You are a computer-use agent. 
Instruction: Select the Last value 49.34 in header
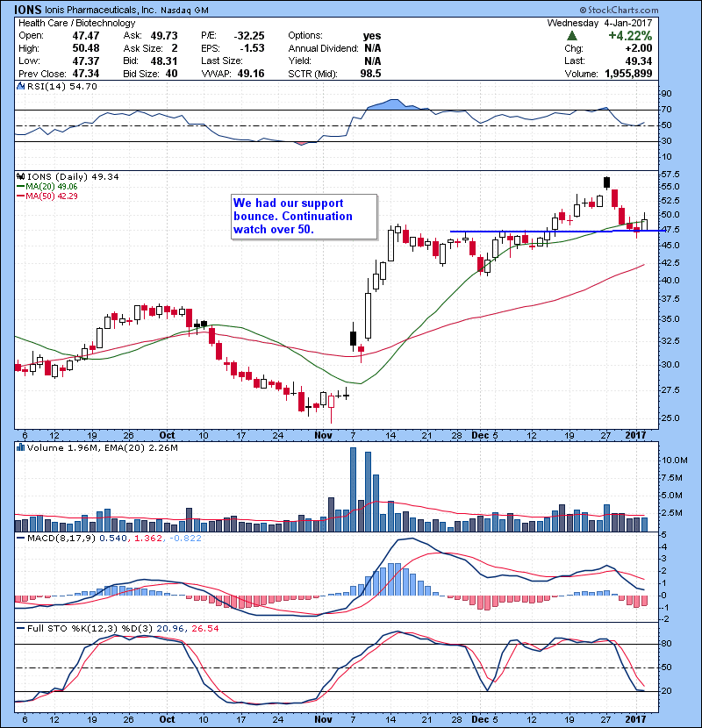(638, 61)
